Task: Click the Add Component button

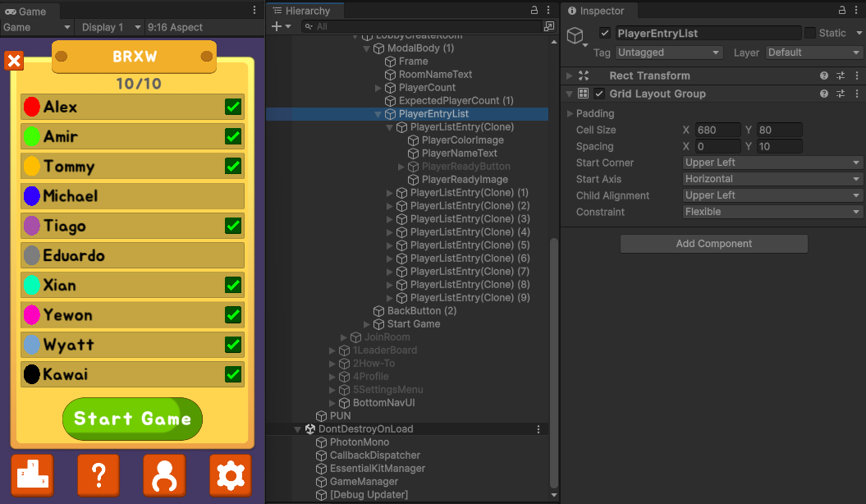Action: pos(713,244)
